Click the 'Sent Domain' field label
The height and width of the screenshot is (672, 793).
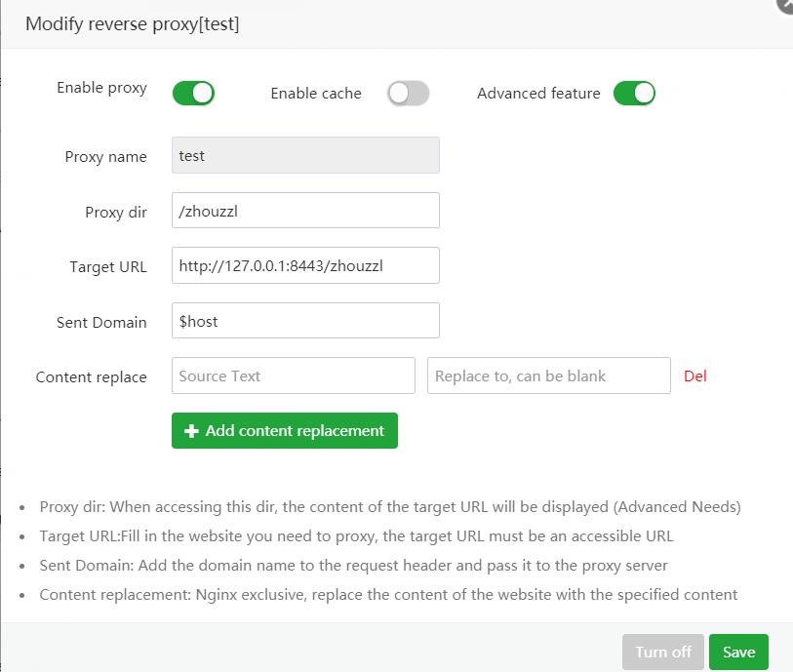[x=101, y=322]
